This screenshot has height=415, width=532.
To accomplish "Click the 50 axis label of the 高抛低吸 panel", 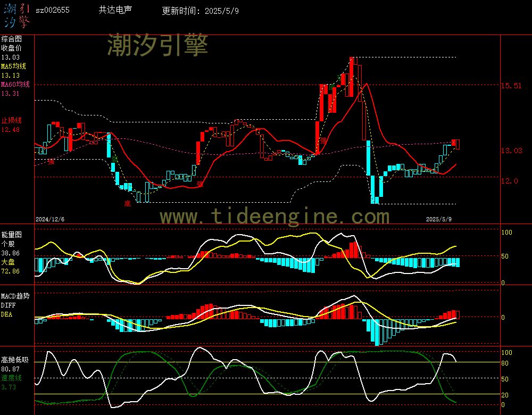I will (x=505, y=379).
